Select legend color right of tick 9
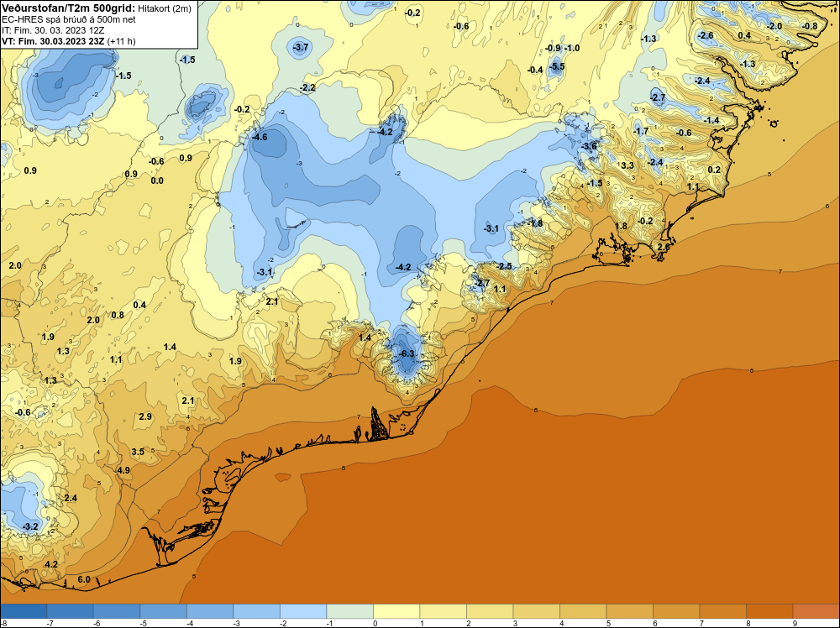The image size is (840, 628). click(x=816, y=611)
